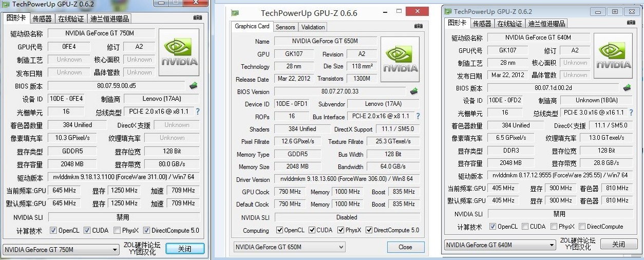This screenshot has height=260, width=644.
Task: Click bus interface question mark in GT 750M window
Action: pyautogui.click(x=197, y=112)
